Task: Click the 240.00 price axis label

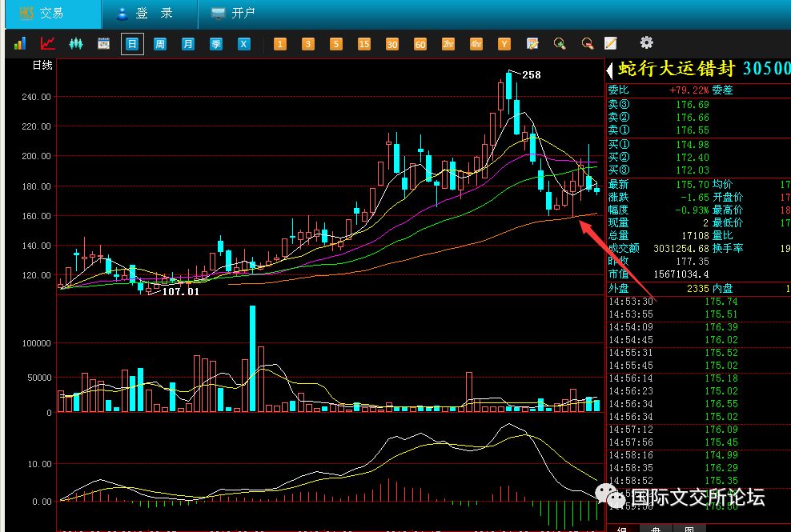Action: tap(36, 97)
